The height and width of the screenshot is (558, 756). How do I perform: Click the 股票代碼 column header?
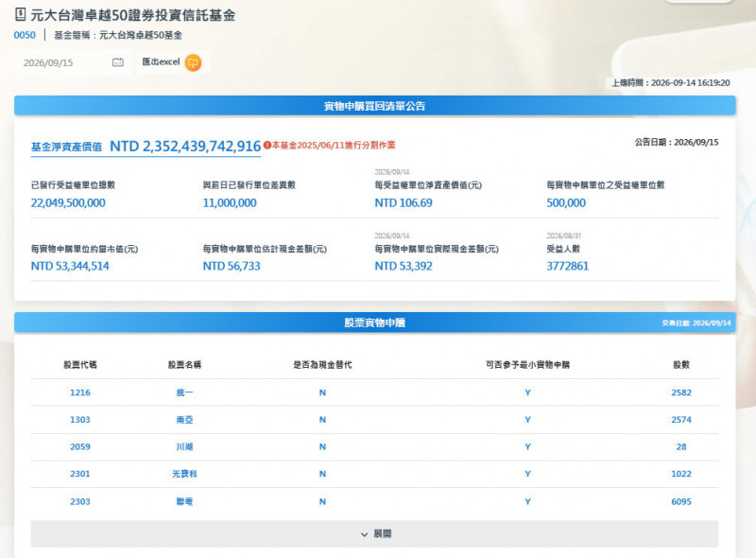coord(80,364)
